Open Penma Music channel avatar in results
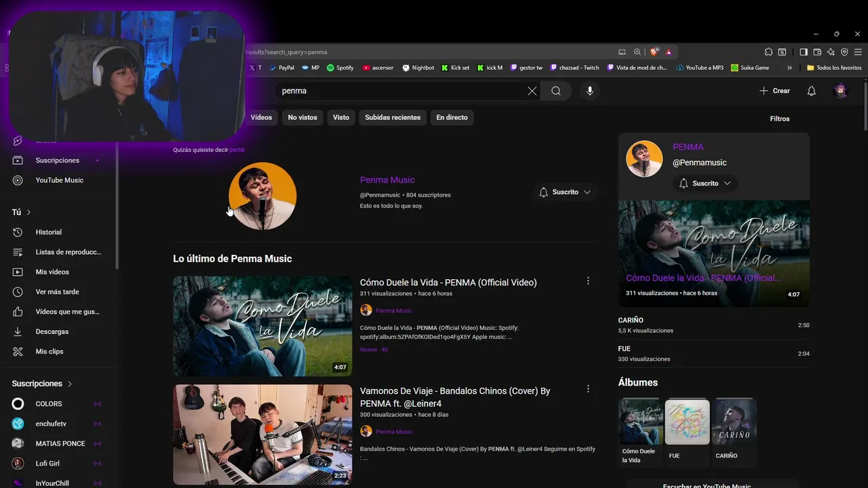Screen dimensions: 868x488 262,196
